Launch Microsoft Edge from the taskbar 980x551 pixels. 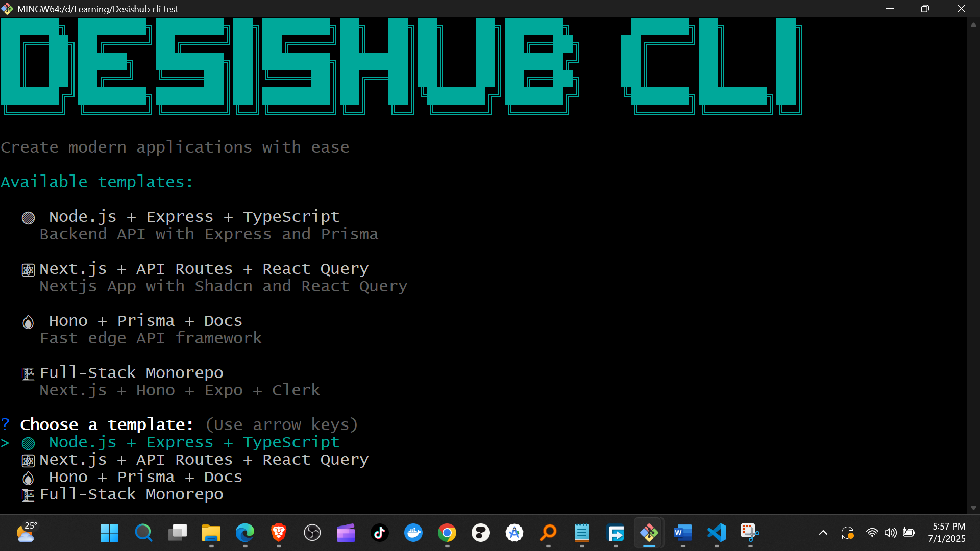coord(244,533)
